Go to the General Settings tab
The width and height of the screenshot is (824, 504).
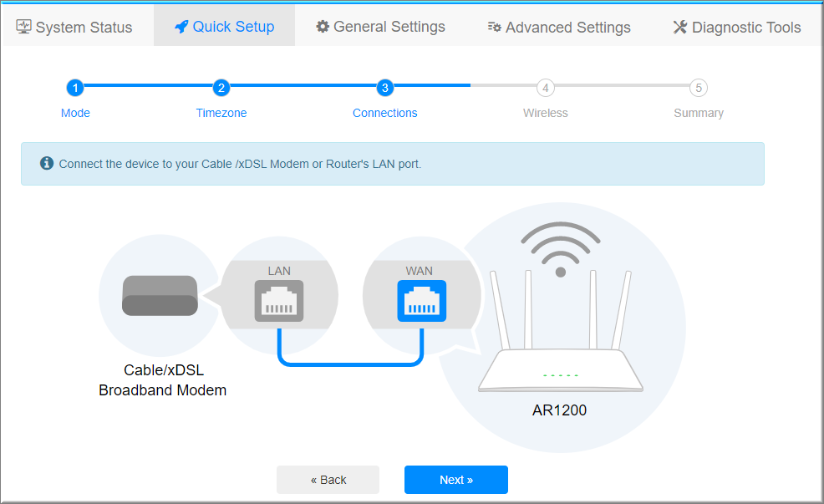coord(380,27)
